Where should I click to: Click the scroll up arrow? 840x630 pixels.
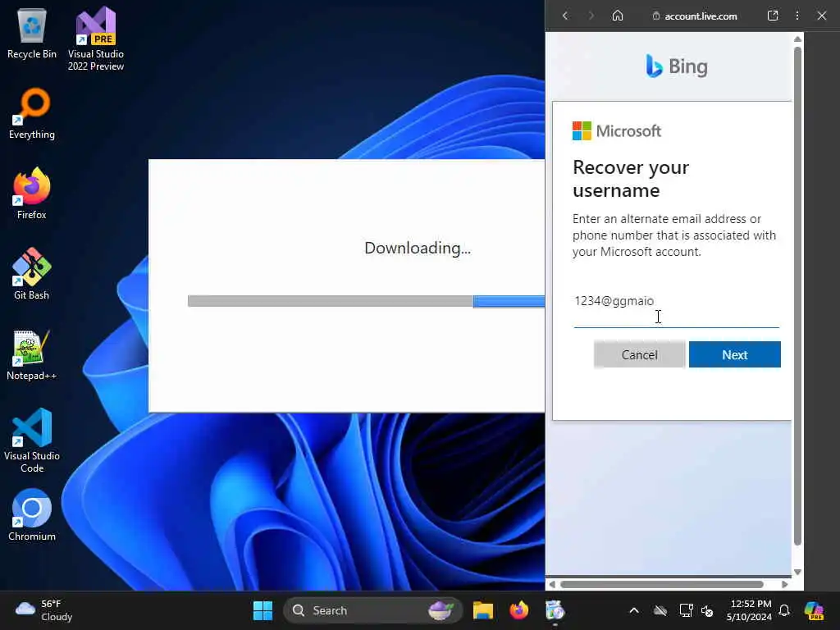[797, 39]
